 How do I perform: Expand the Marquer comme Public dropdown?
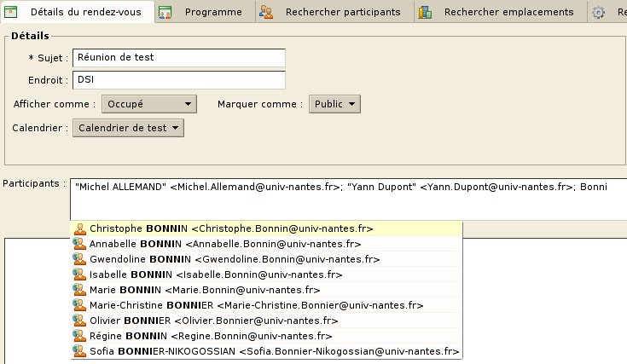334,104
